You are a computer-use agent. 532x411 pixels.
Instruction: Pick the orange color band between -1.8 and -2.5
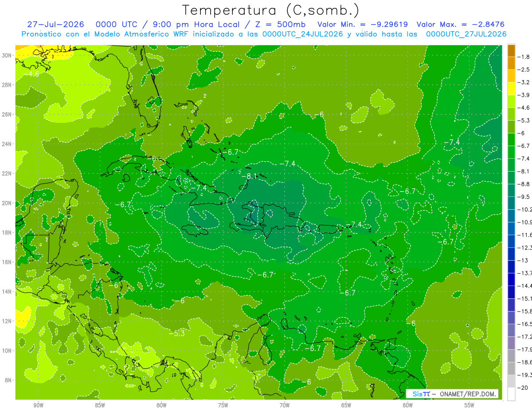(x=511, y=63)
